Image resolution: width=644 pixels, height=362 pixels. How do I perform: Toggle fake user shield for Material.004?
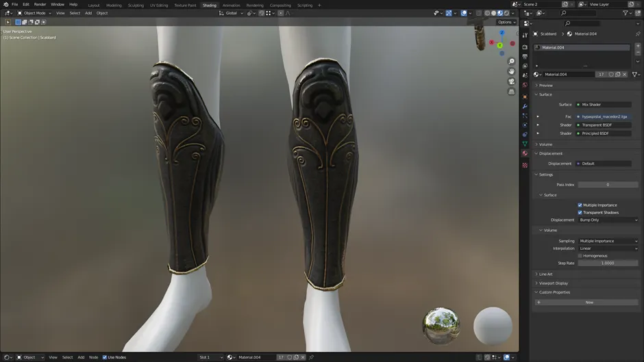pyautogui.click(x=611, y=75)
